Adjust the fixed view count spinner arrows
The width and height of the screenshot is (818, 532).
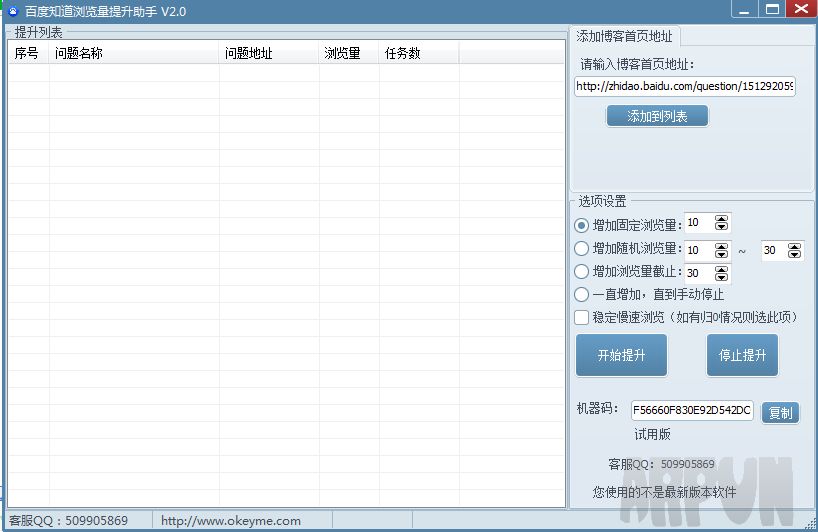[x=722, y=224]
